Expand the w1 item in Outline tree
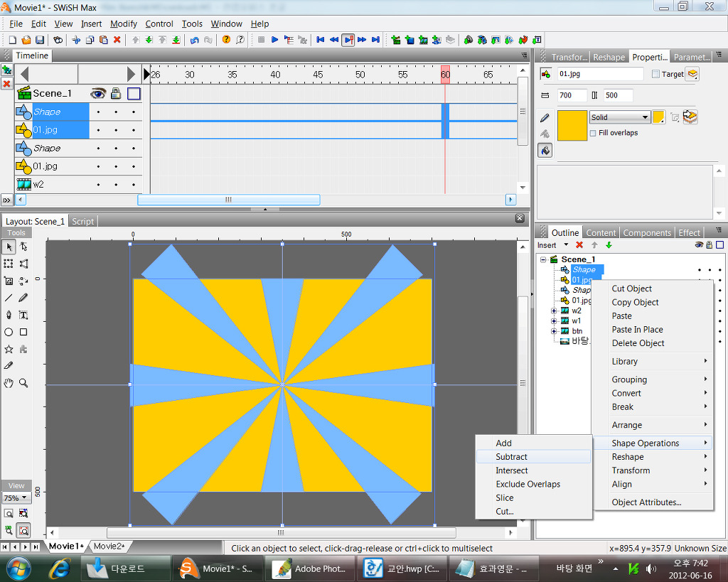 point(554,320)
